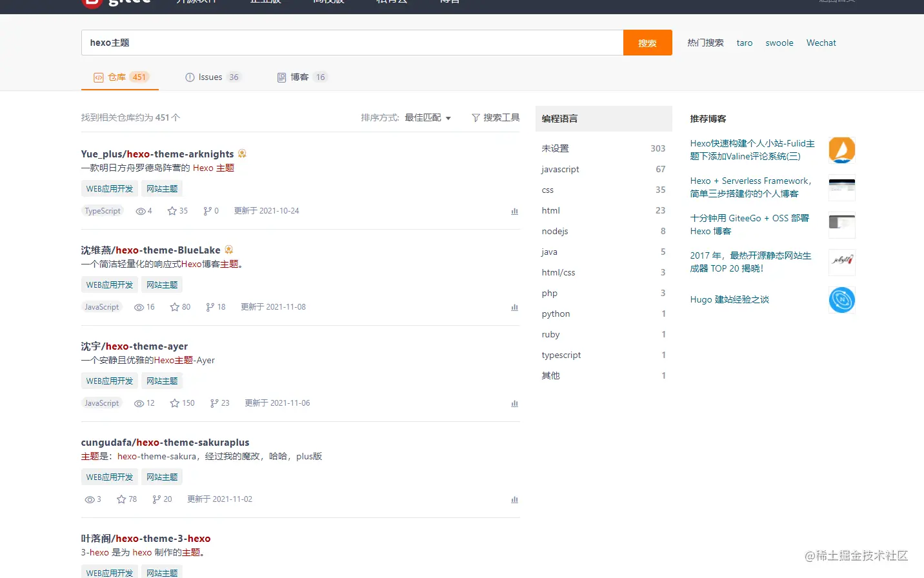Open statistics chart icon for hexo-theme-BlueLake

tap(514, 308)
